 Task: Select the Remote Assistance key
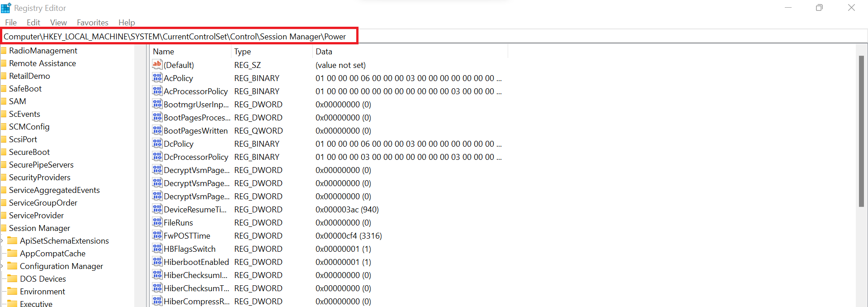click(42, 63)
